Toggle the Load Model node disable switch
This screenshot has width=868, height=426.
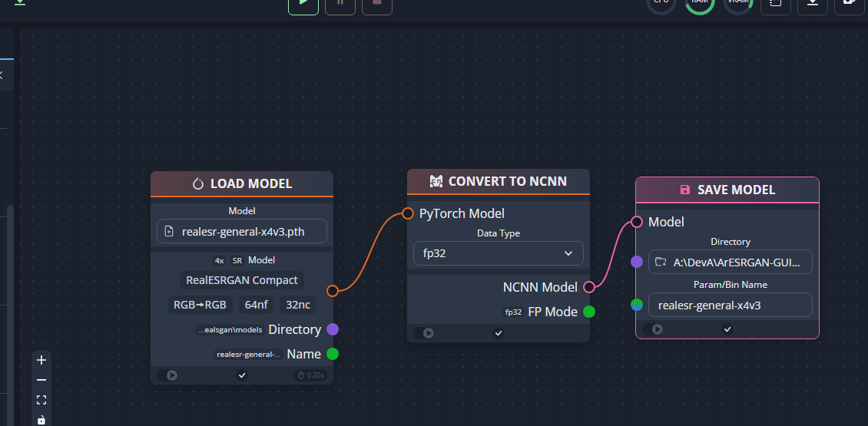tap(167, 375)
